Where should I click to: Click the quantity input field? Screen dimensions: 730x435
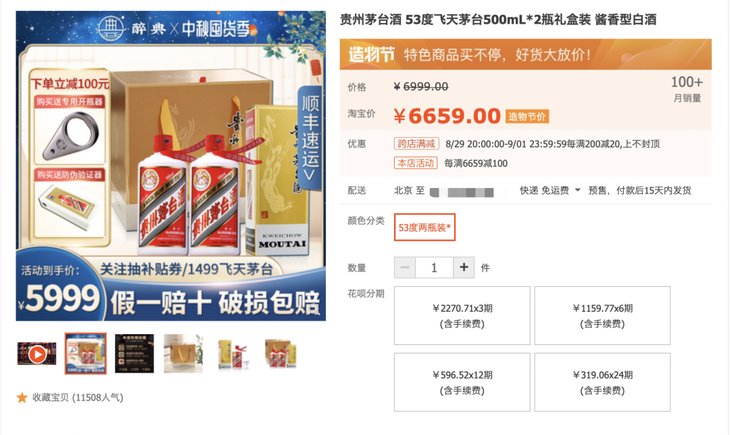coord(434,267)
